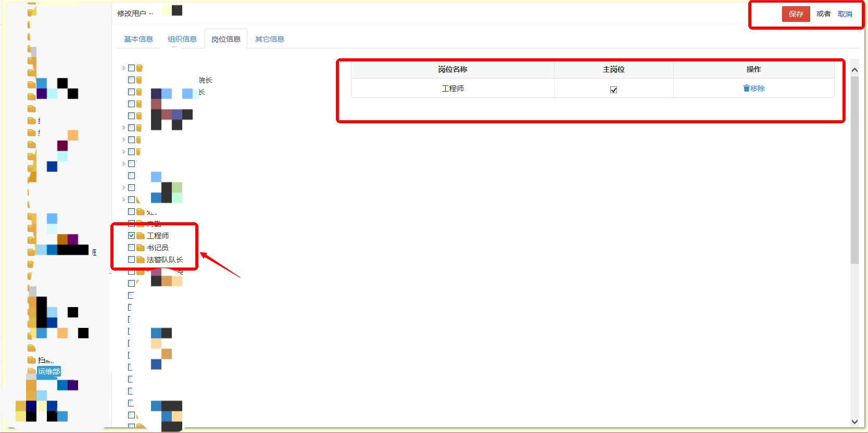This screenshot has width=868, height=433.
Task: Click the 取消 link
Action: [845, 14]
